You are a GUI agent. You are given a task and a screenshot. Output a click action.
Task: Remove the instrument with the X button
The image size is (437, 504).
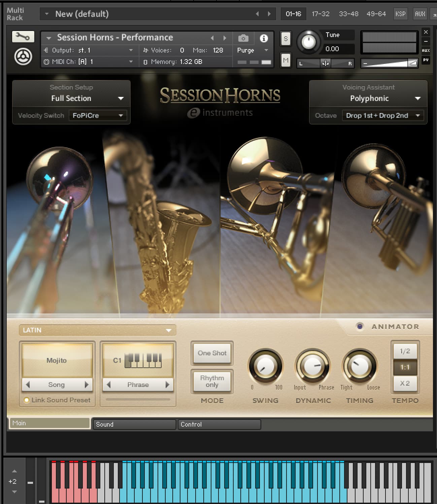click(426, 32)
